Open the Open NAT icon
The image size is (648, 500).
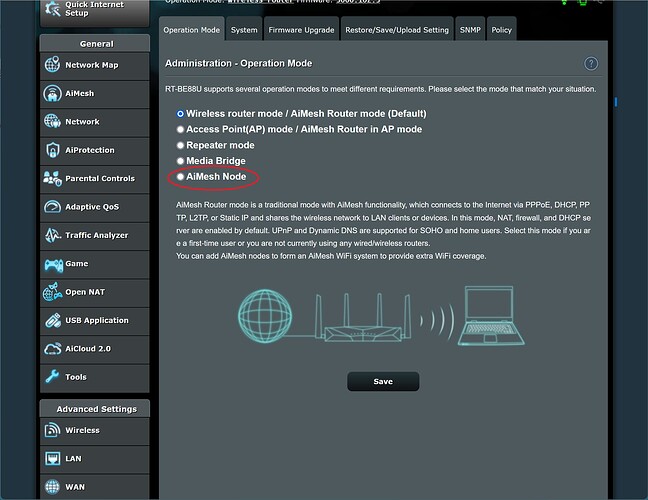click(x=52, y=292)
